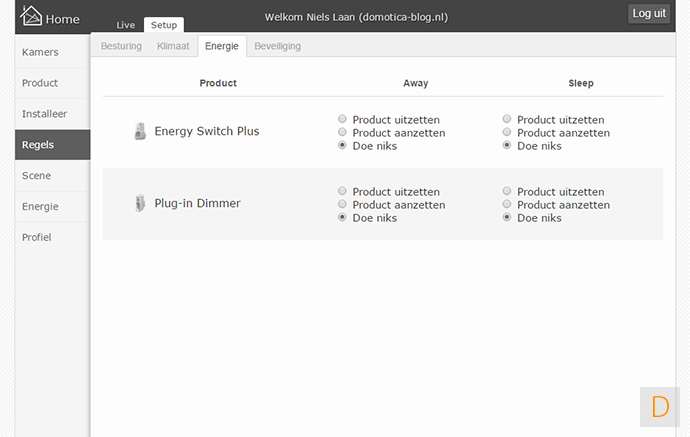Choose Sleep 'Doe niks' for Plug-in Dimmer
The width and height of the screenshot is (690, 437).
[508, 218]
